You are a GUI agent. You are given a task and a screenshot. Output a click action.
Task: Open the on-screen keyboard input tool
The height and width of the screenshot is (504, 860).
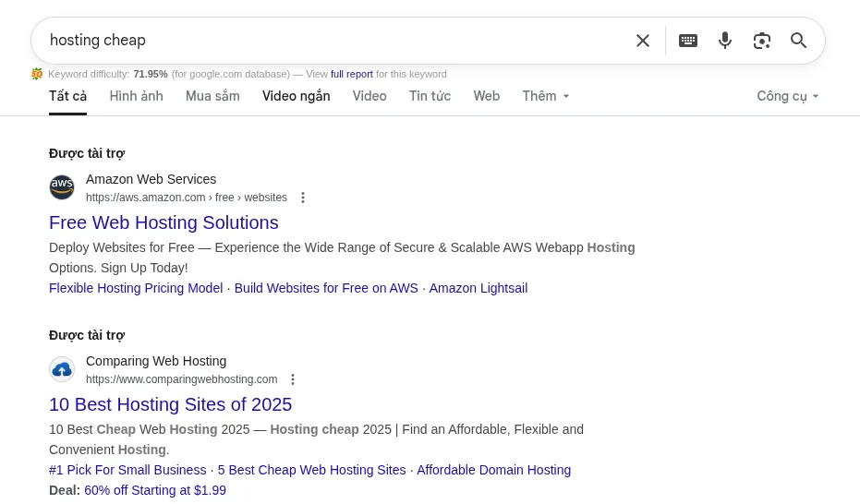click(688, 41)
